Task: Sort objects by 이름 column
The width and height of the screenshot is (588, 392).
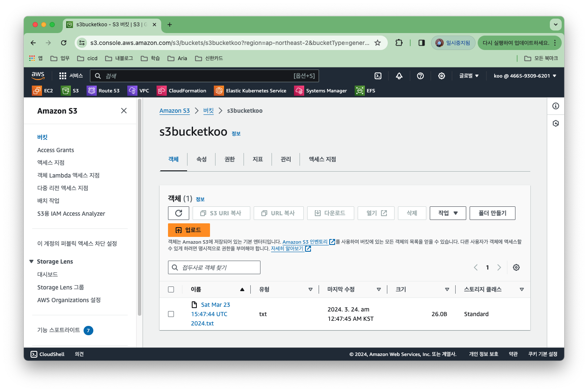Action: (242, 289)
